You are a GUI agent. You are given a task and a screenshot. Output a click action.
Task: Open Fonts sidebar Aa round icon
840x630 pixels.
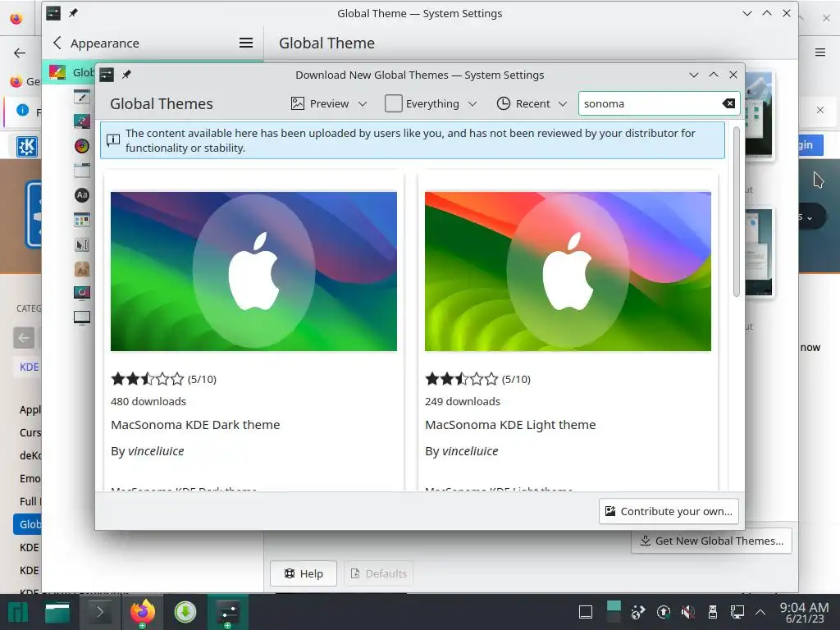(82, 195)
